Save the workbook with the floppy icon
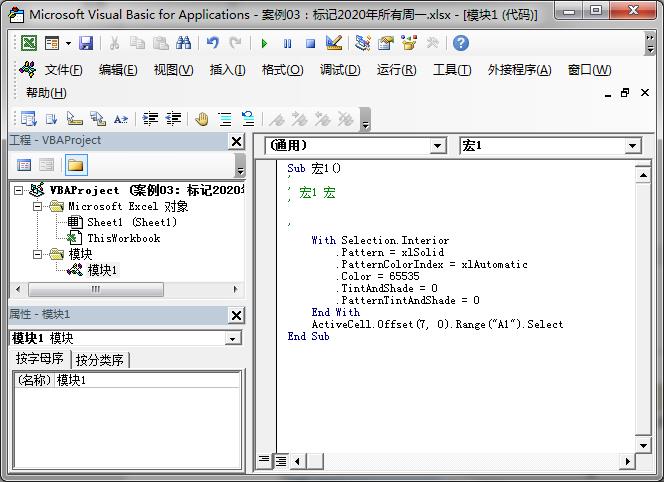 click(86, 43)
